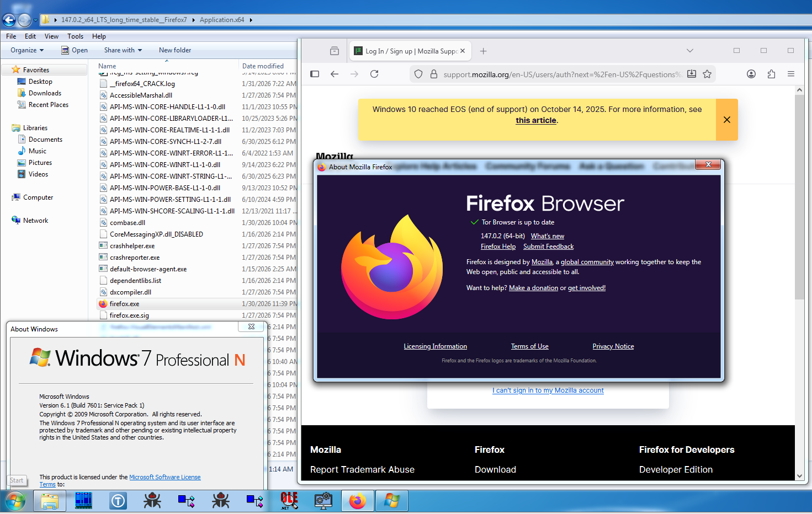The width and height of the screenshot is (812, 514).
Task: Click the Make a donation link
Action: (x=533, y=288)
